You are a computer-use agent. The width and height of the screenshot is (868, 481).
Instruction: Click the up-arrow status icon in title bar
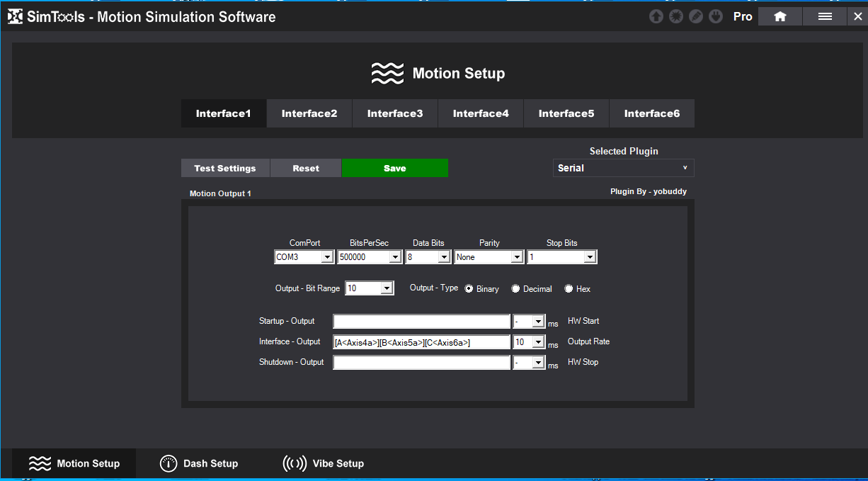[x=656, y=16]
